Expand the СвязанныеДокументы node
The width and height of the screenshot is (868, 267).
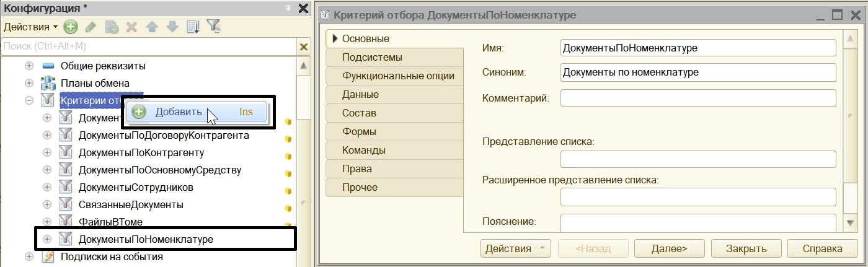click(x=47, y=204)
